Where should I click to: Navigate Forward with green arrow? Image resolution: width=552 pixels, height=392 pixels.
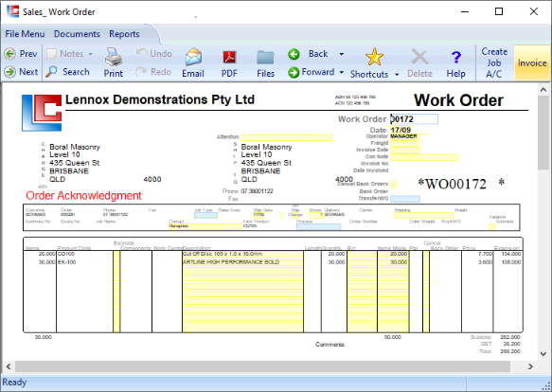point(294,72)
